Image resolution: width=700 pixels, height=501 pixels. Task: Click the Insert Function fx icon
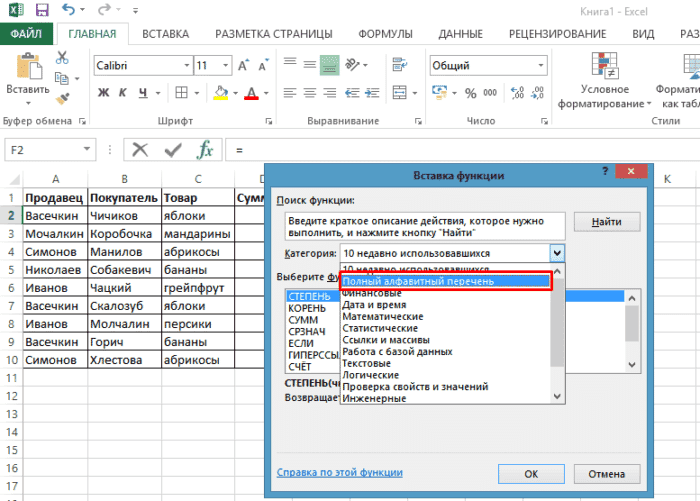coord(205,150)
